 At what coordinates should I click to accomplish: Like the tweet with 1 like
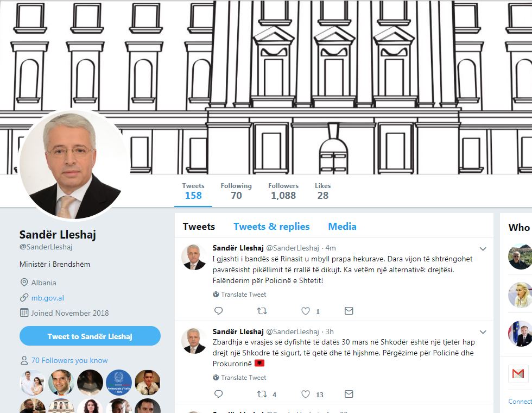tap(306, 311)
